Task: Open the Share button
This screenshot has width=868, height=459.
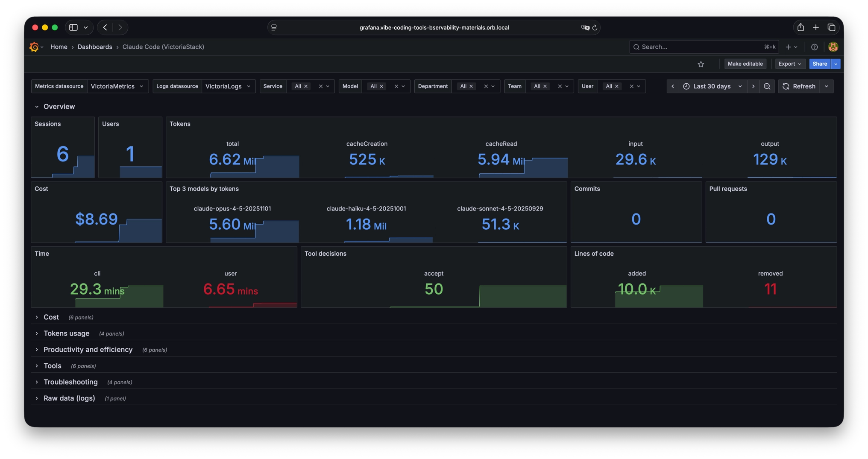Action: click(x=819, y=64)
